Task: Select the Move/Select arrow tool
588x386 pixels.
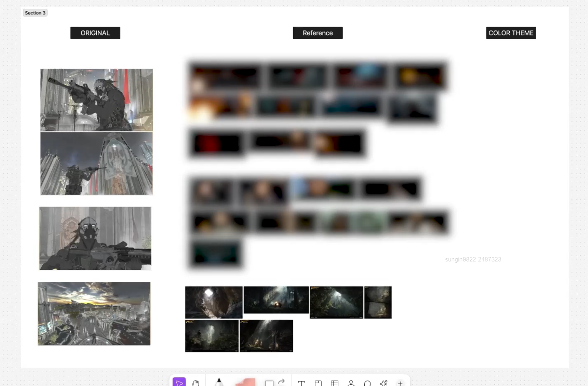Action: [x=179, y=382]
